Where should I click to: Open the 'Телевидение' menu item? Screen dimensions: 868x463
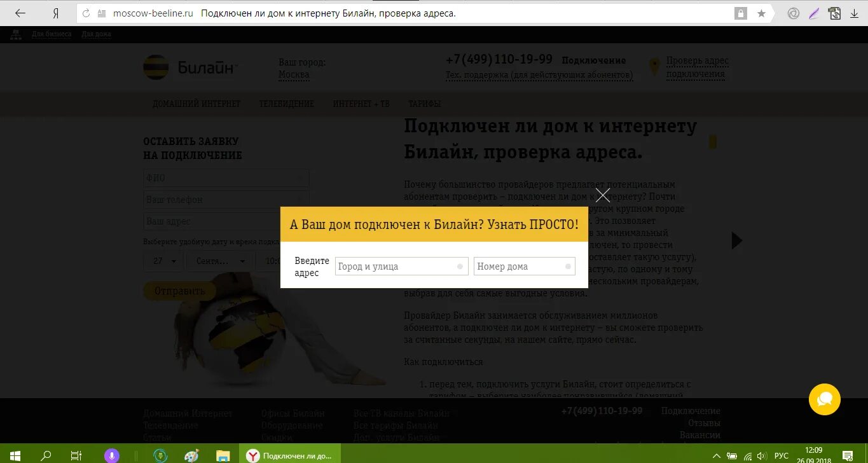[x=287, y=104]
